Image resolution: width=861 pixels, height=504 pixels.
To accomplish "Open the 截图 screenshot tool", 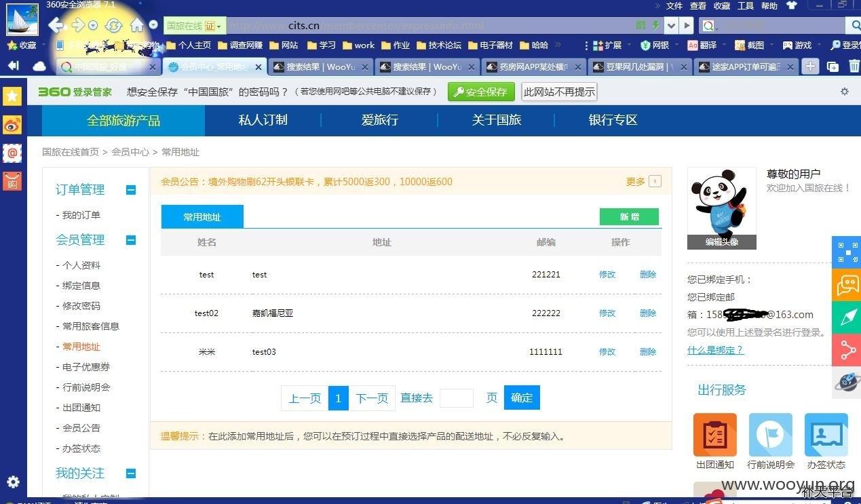I will (749, 45).
